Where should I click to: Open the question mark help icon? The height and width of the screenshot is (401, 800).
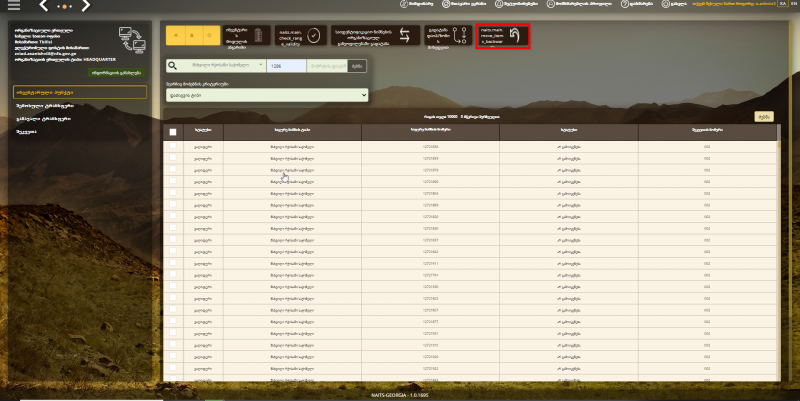624,4
